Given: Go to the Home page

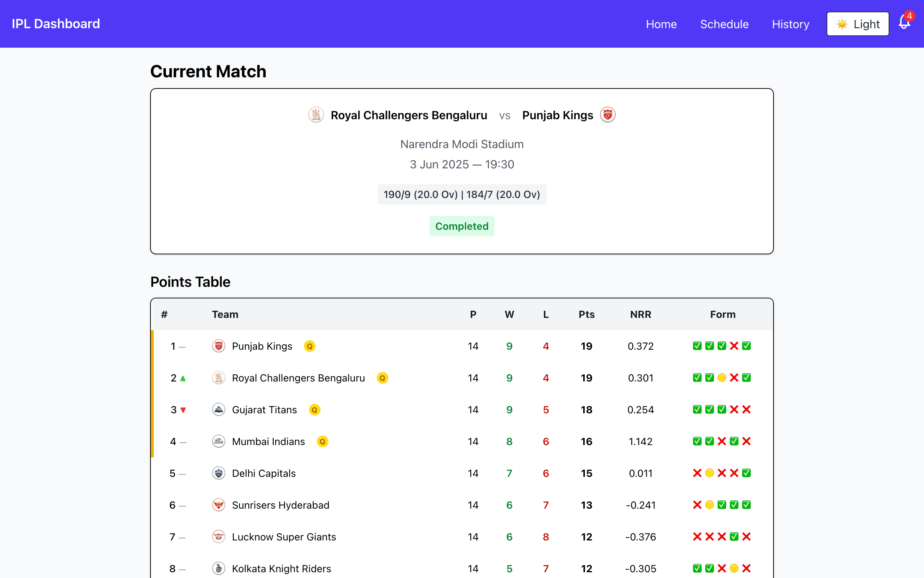Looking at the screenshot, I should (661, 24).
